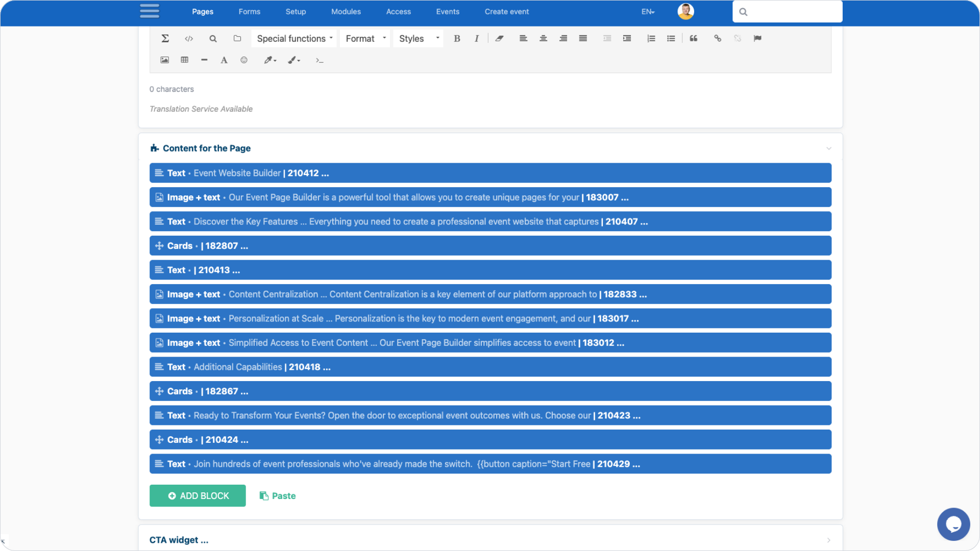
Task: Open the Special functions dropdown
Action: click(x=294, y=38)
